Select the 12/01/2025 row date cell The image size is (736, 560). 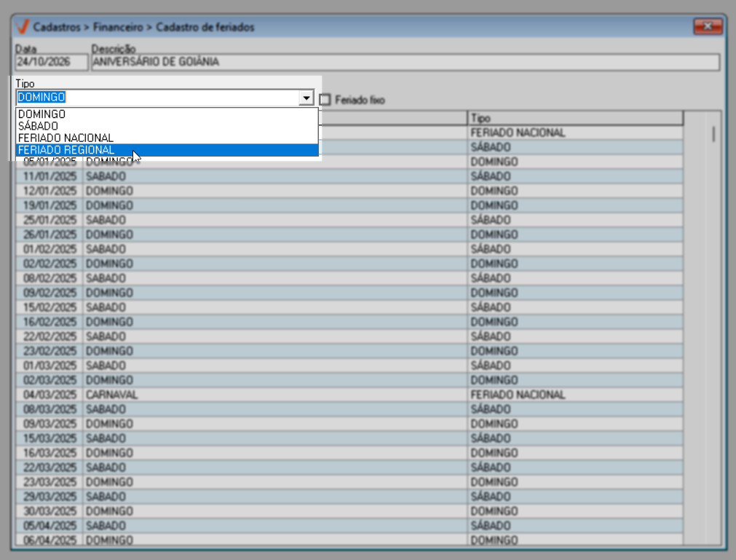[50, 191]
